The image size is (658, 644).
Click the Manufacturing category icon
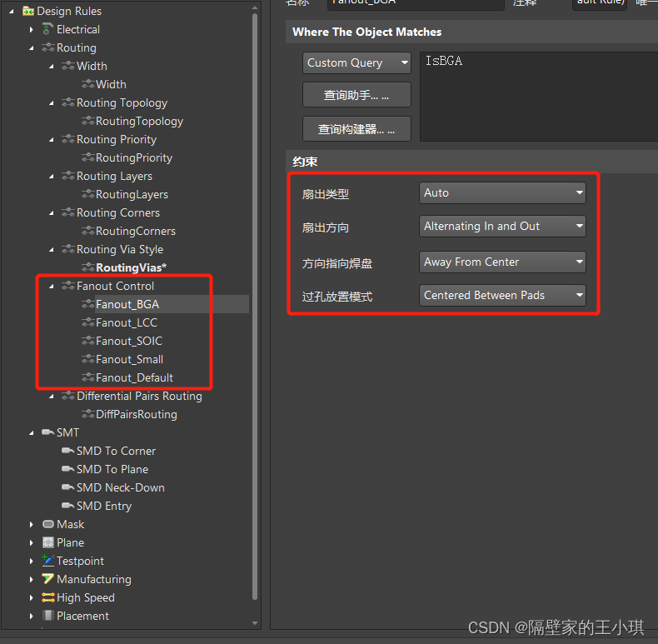[48, 579]
